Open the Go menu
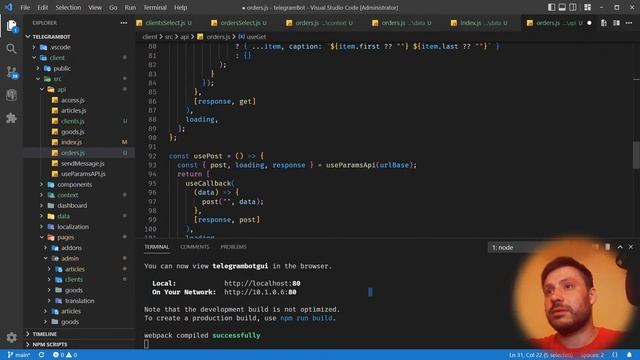 (113, 7)
